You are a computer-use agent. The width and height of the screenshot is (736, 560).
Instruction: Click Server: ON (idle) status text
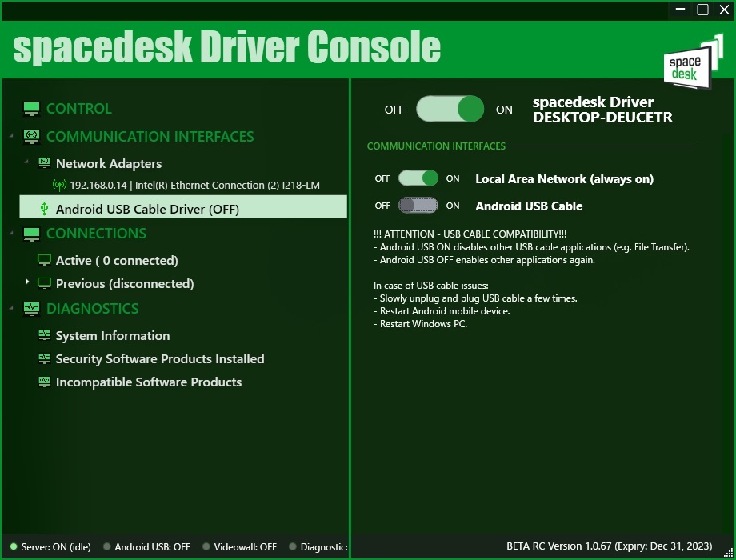(56, 547)
